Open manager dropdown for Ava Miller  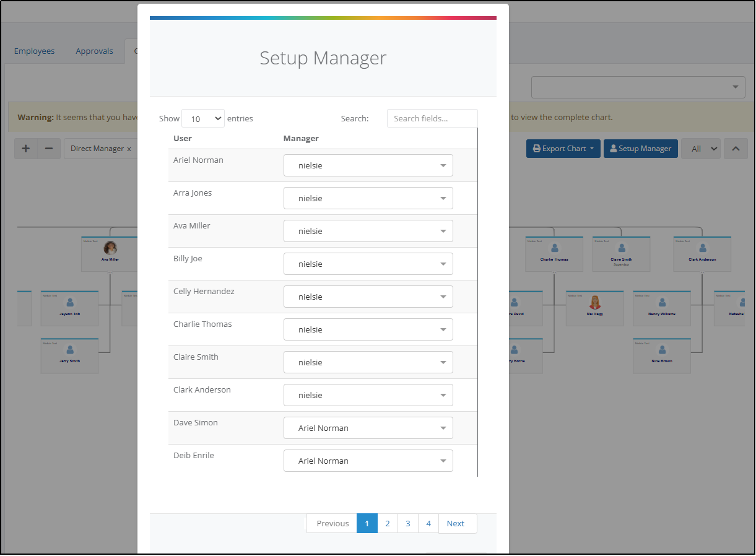click(368, 231)
